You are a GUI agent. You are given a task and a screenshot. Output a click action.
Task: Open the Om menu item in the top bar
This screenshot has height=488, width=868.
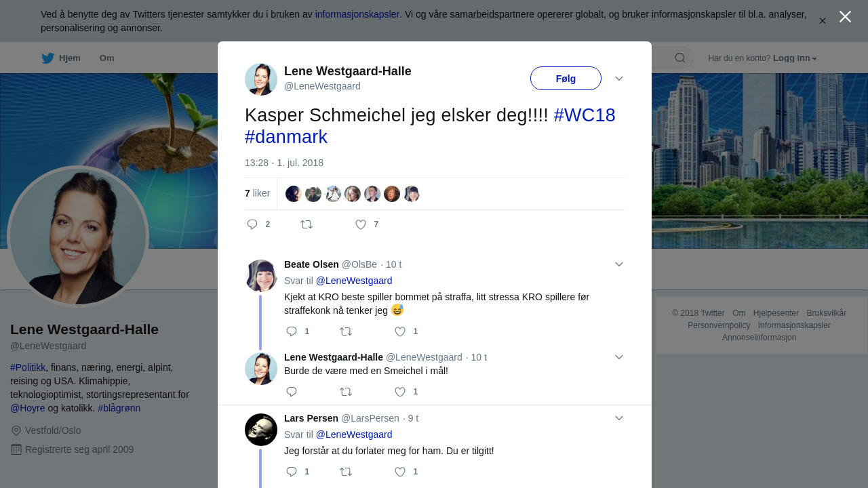tap(107, 58)
